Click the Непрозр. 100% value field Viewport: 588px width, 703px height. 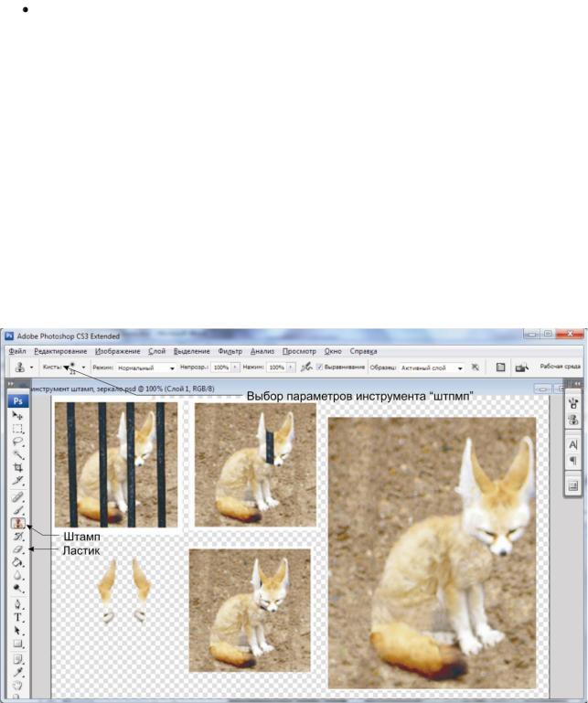221,367
